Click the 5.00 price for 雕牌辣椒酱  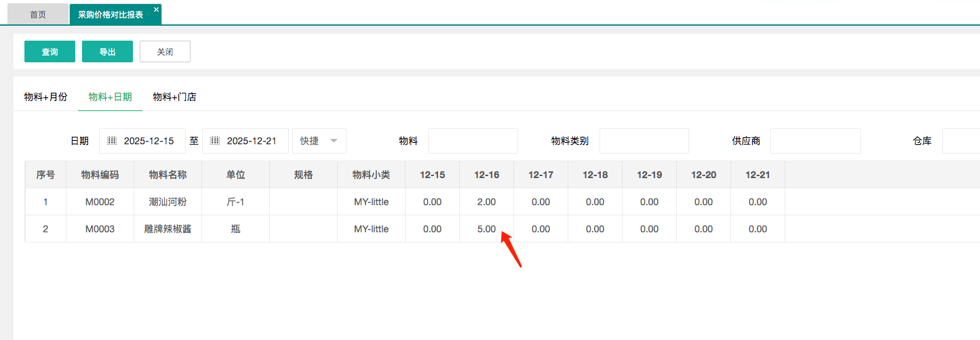486,229
